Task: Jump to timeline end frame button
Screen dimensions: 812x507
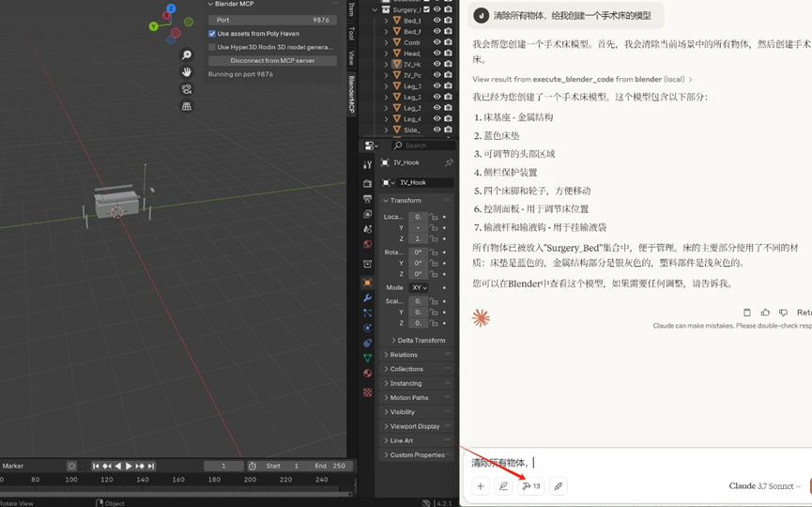Action: [x=151, y=466]
